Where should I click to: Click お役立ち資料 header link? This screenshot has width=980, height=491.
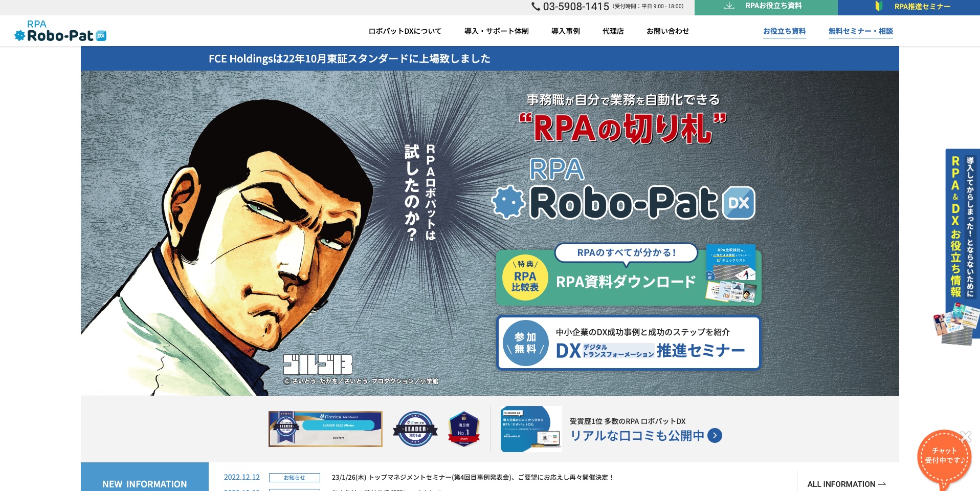tap(784, 32)
